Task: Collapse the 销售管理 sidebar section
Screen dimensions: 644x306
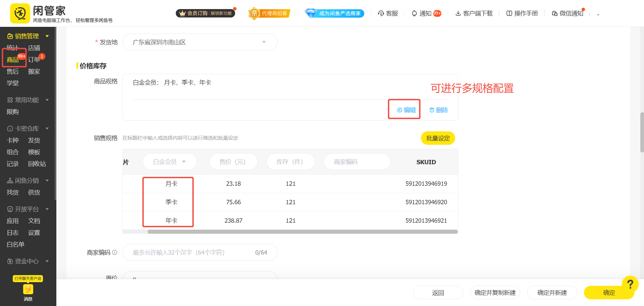Action: point(47,36)
